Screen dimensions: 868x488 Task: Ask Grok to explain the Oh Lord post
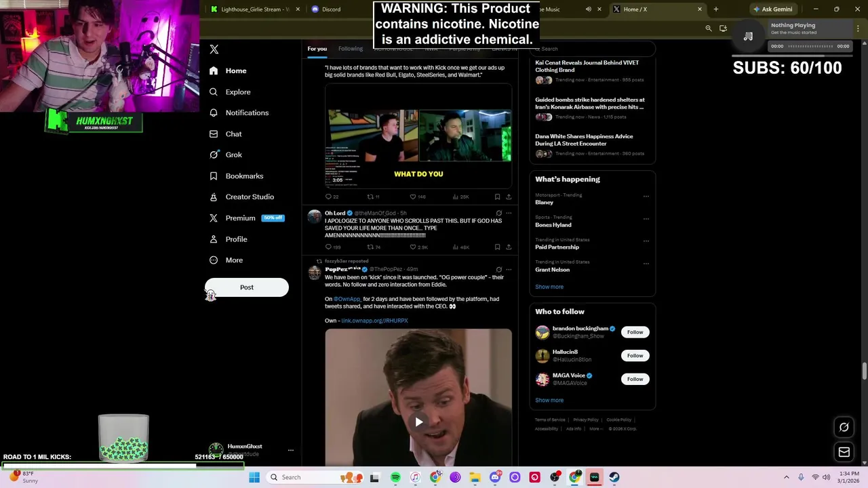click(499, 213)
